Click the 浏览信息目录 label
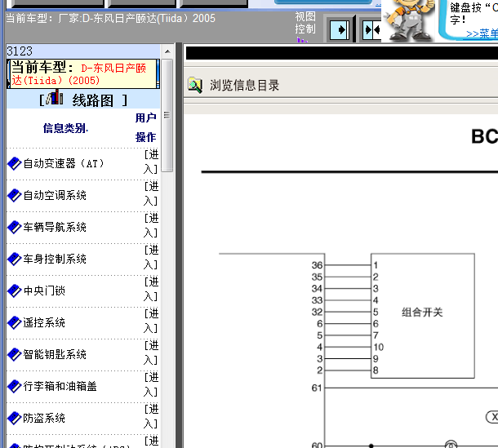 244,85
